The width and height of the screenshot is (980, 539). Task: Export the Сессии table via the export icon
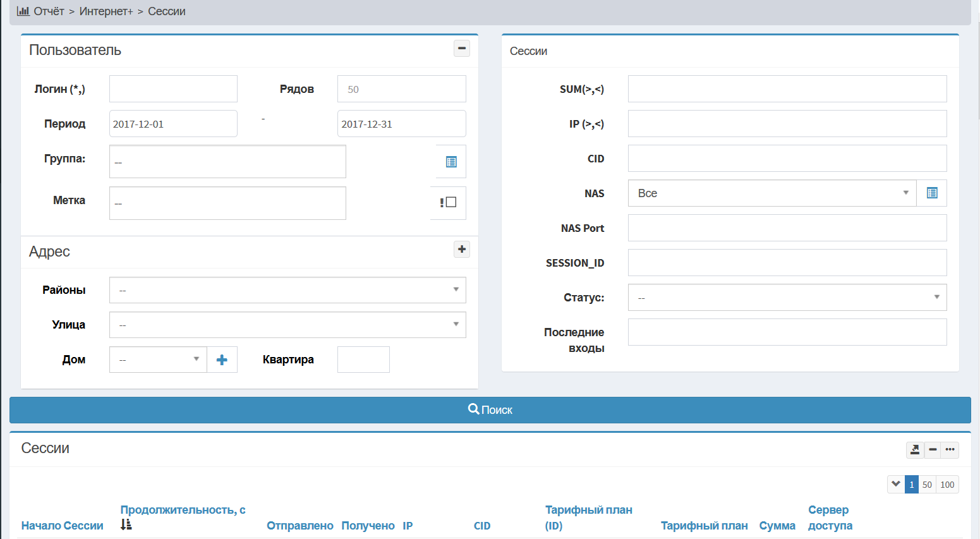(x=915, y=450)
